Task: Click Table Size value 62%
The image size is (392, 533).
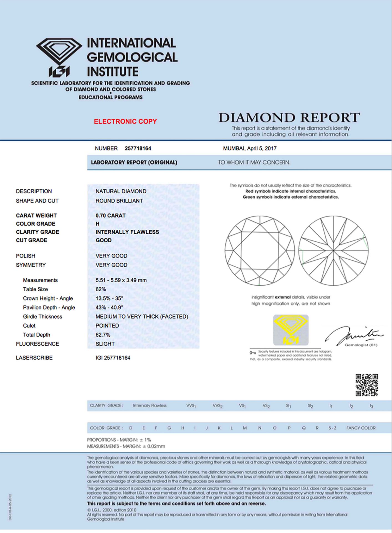Action: point(101,289)
